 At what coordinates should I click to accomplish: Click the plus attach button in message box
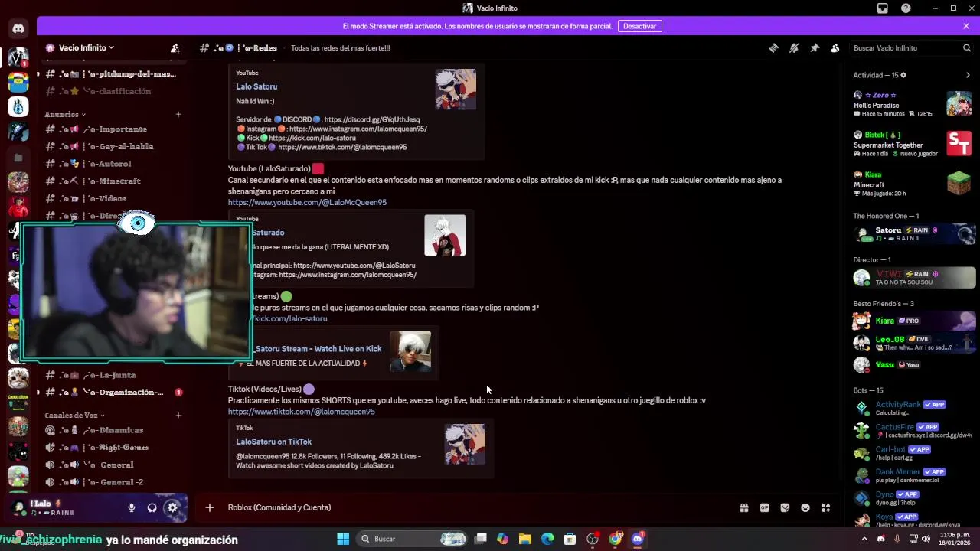point(209,507)
